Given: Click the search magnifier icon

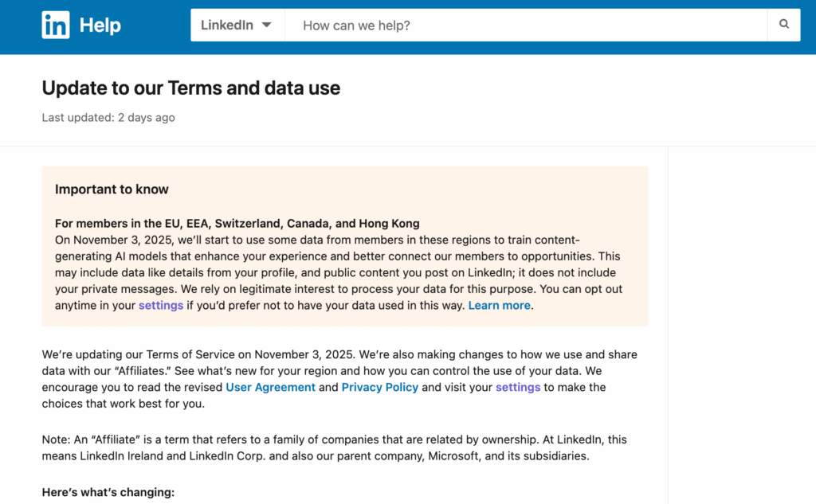Looking at the screenshot, I should (784, 25).
